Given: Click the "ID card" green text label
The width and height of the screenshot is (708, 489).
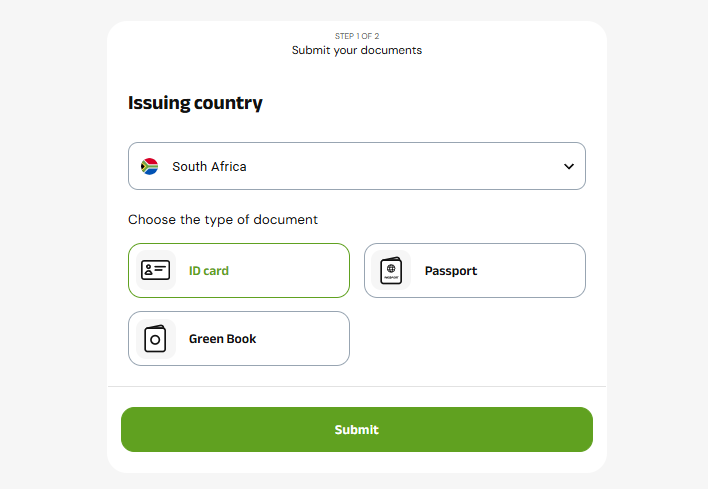Looking at the screenshot, I should pyautogui.click(x=209, y=271).
